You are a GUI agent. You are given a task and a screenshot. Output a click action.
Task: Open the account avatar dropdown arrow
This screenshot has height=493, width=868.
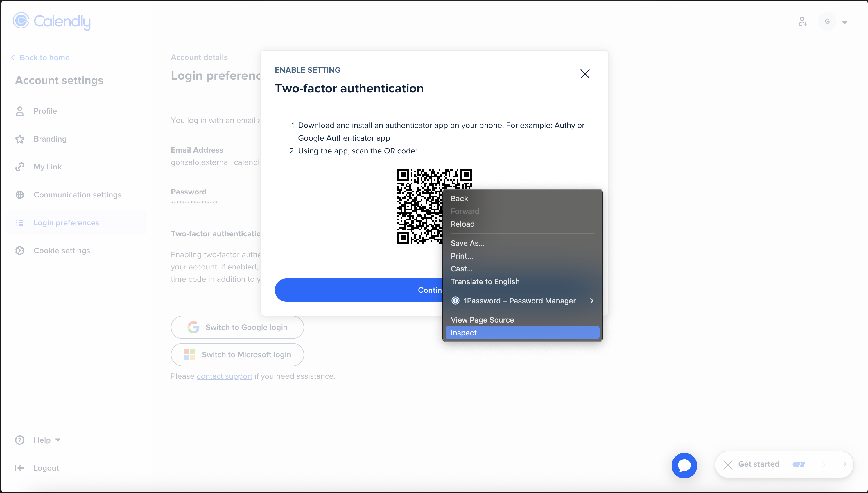(x=844, y=22)
